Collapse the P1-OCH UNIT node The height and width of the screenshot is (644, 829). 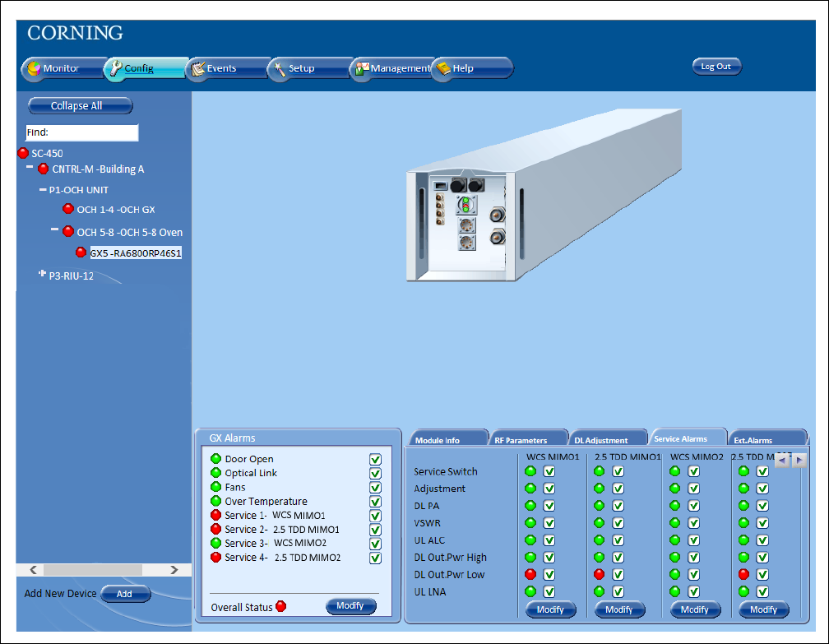click(43, 189)
